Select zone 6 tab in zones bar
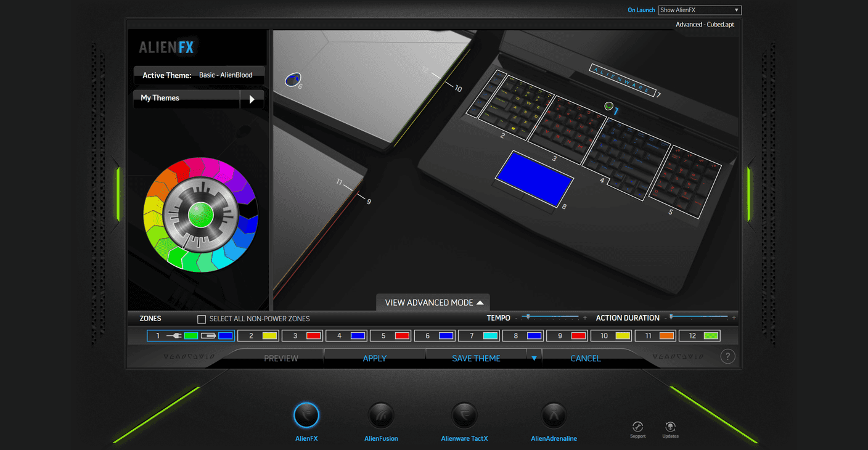868x450 pixels. [x=435, y=336]
